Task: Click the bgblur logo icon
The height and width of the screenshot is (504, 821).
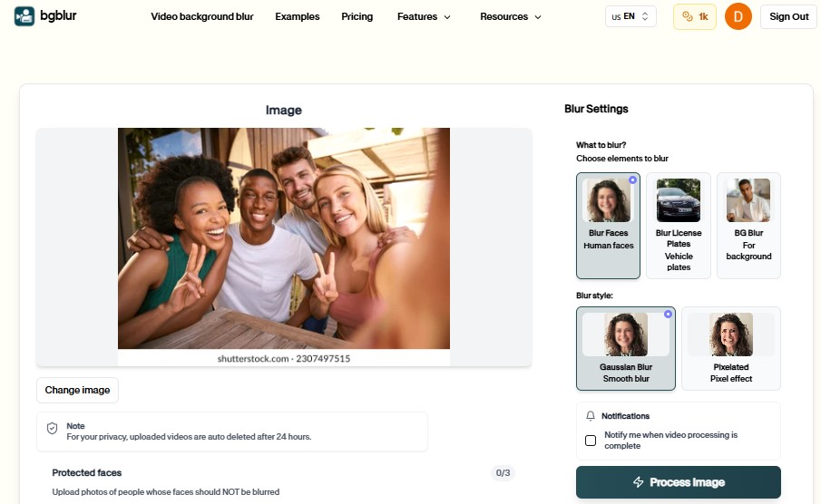Action: [24, 16]
